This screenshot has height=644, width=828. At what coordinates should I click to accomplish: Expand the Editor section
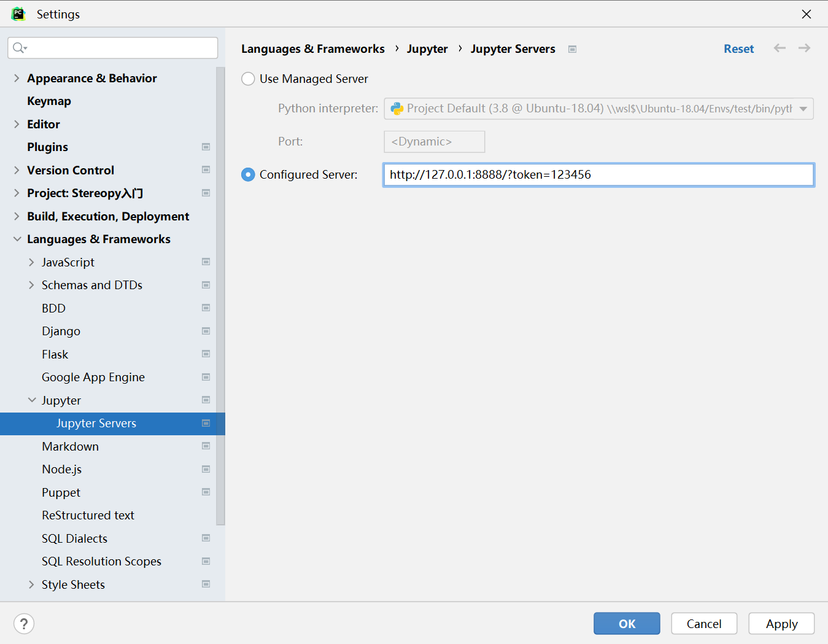[x=17, y=124]
